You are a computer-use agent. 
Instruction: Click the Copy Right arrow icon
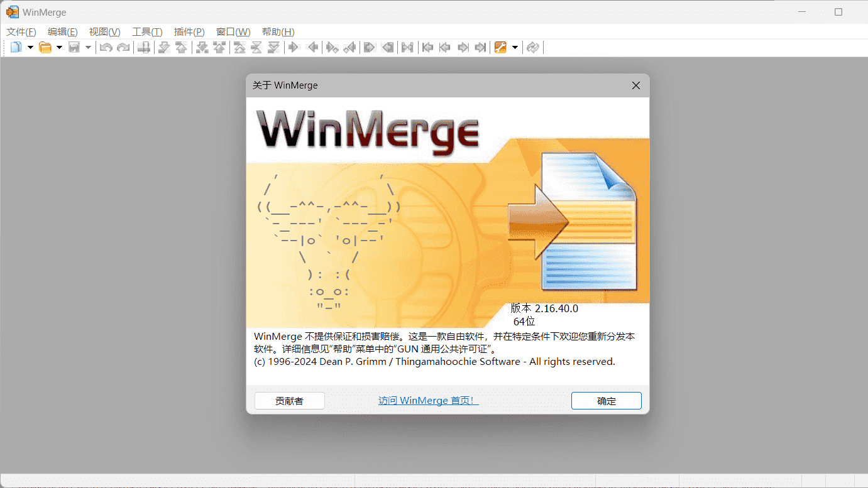click(294, 47)
